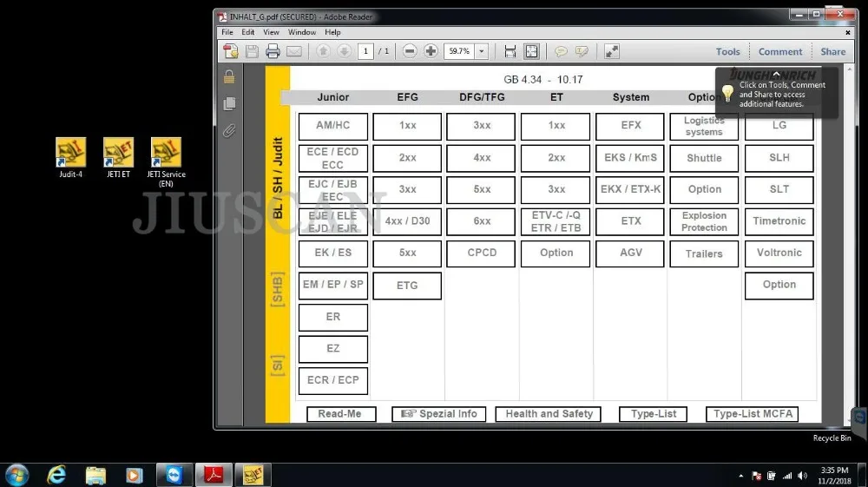
Task: Open the File menu
Action: click(227, 32)
